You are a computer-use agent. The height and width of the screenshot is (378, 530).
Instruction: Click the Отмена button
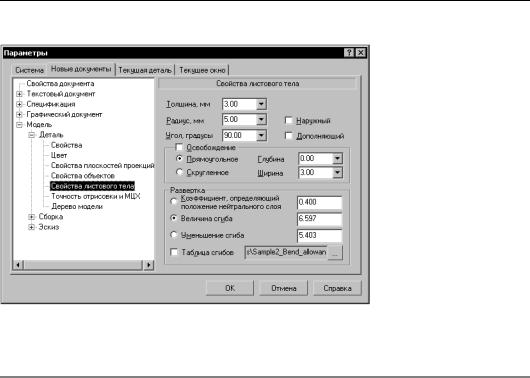click(284, 288)
